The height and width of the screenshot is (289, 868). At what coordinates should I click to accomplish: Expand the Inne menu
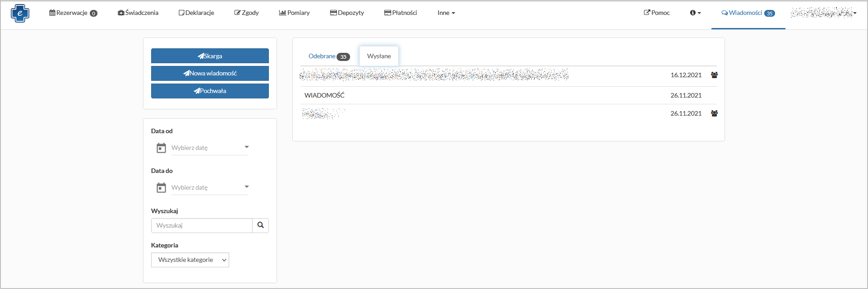pyautogui.click(x=446, y=13)
